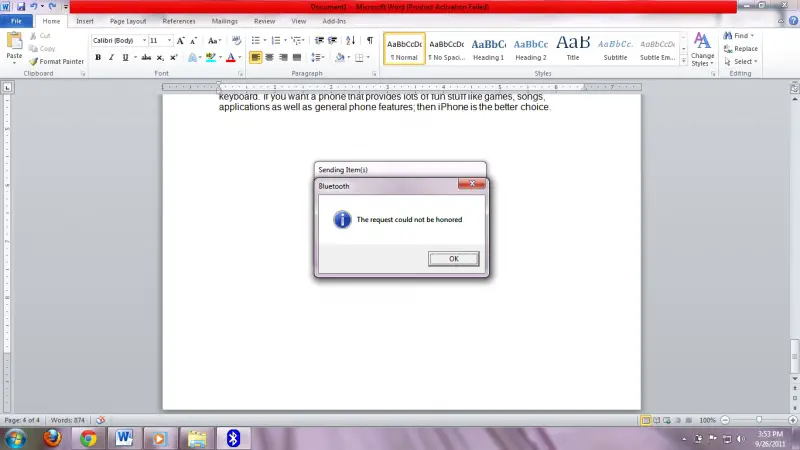Apply multilevel list
Viewport: 800px width, 450px height.
(298, 40)
